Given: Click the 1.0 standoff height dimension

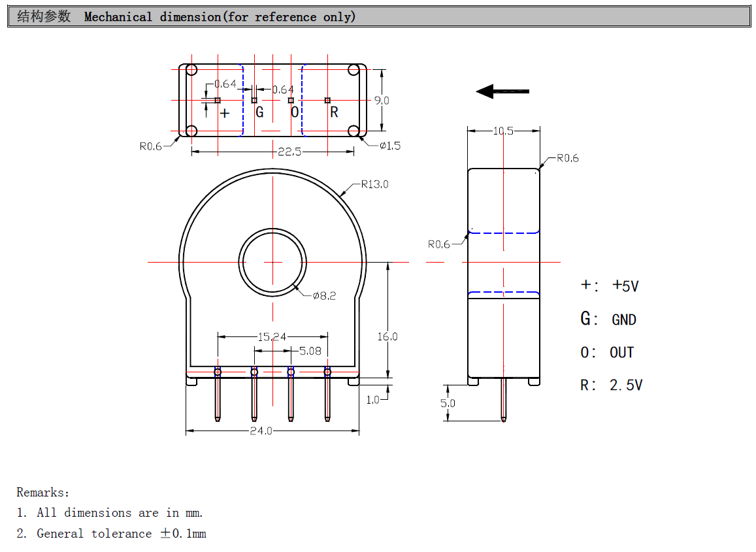Looking at the screenshot, I should click(x=372, y=400).
